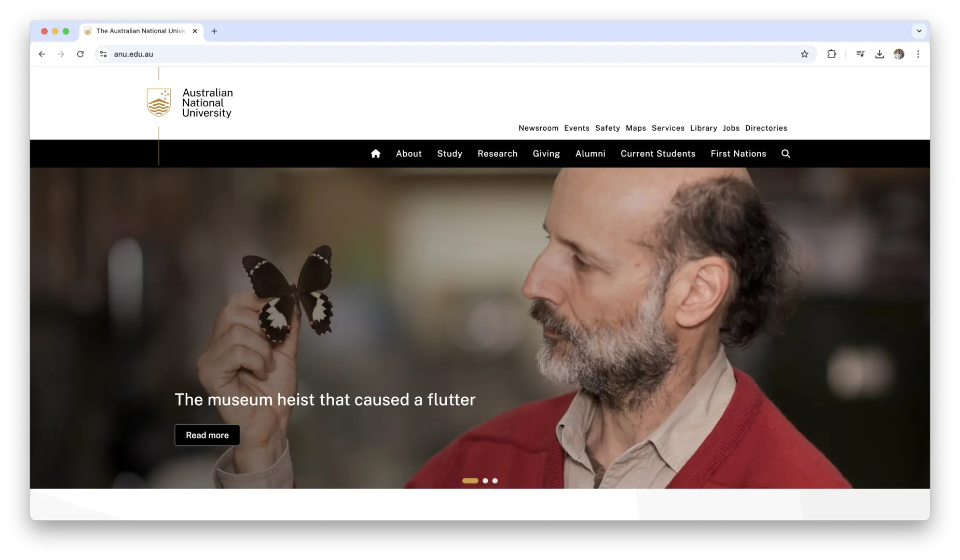
Task: Open the First Nations menu
Action: pyautogui.click(x=738, y=153)
